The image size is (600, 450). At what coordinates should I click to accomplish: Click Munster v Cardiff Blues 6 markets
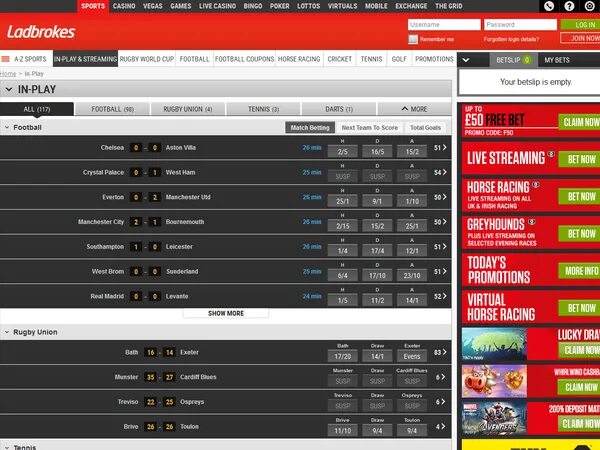(440, 377)
